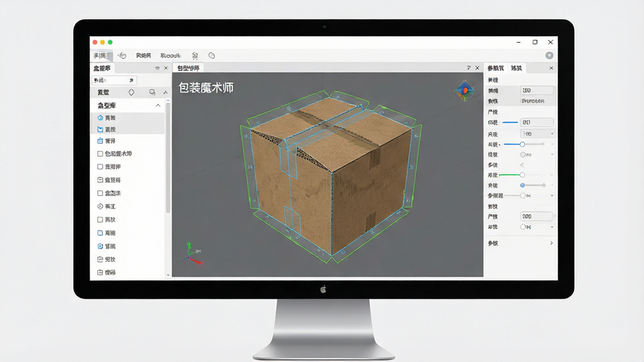The width and height of the screenshot is (644, 362).
Task: Click the 80 value field beside the short blue line
Action: 537,123
